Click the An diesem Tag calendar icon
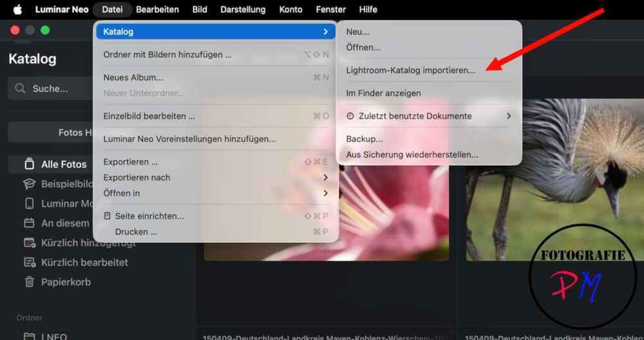The height and width of the screenshot is (340, 644). (x=29, y=223)
